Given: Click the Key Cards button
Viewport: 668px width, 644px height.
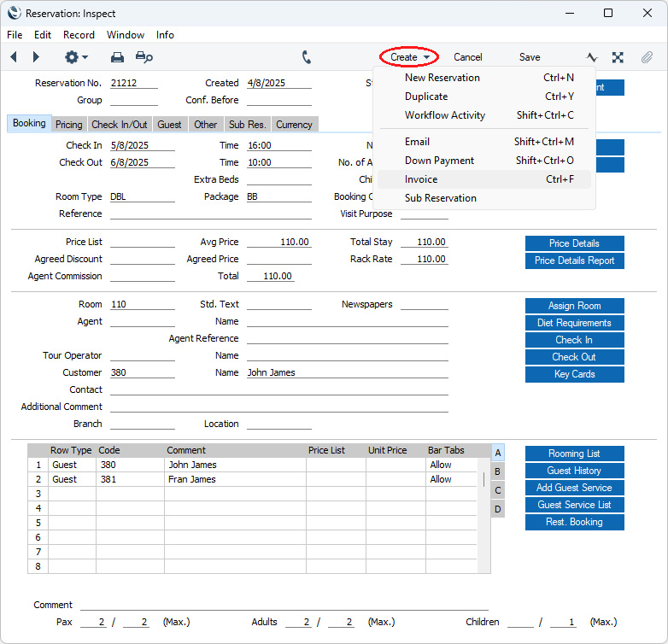Looking at the screenshot, I should 574,374.
